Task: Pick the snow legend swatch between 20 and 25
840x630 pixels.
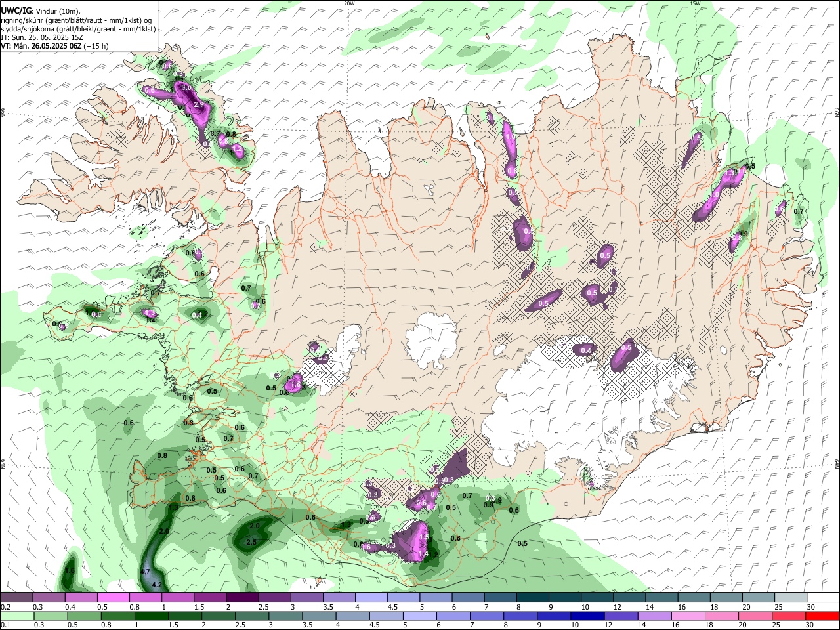Action: coord(757,598)
